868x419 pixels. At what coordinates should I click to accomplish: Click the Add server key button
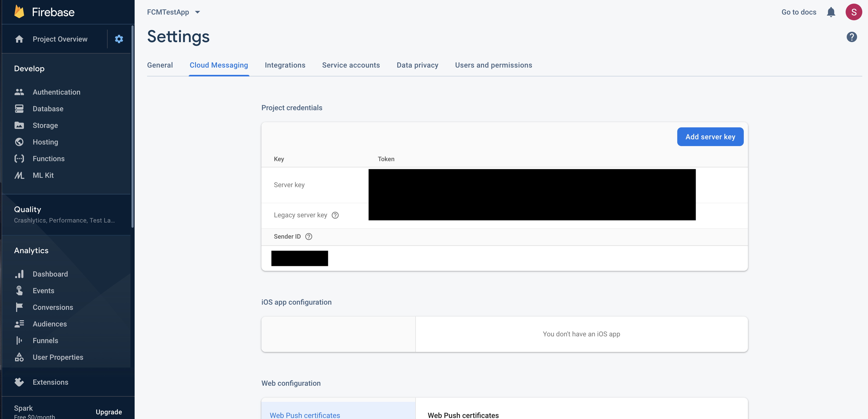710,137
